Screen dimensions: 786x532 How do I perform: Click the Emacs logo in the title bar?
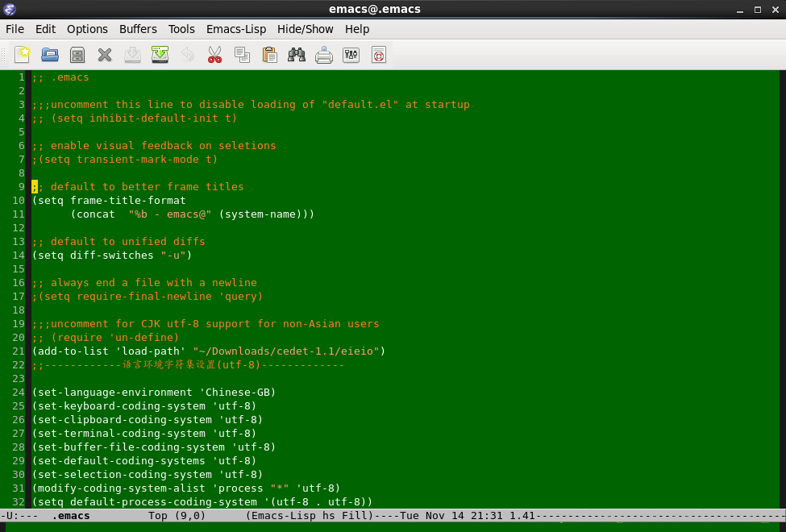(x=9, y=9)
